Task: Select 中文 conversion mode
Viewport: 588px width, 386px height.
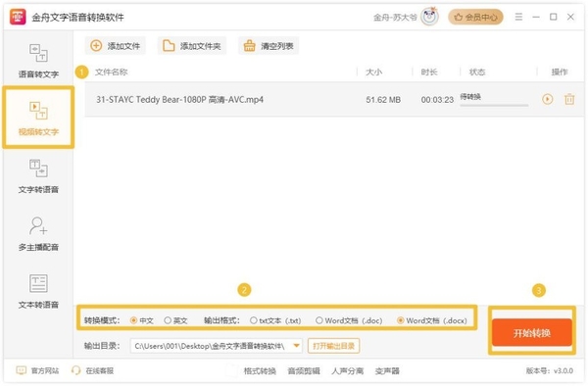Action: pos(141,320)
